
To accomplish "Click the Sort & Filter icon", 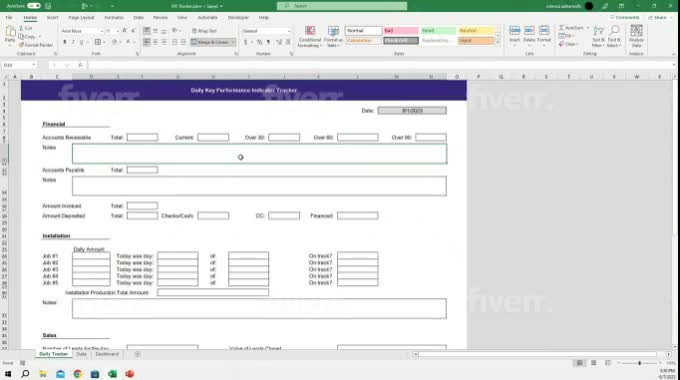I will tap(598, 36).
